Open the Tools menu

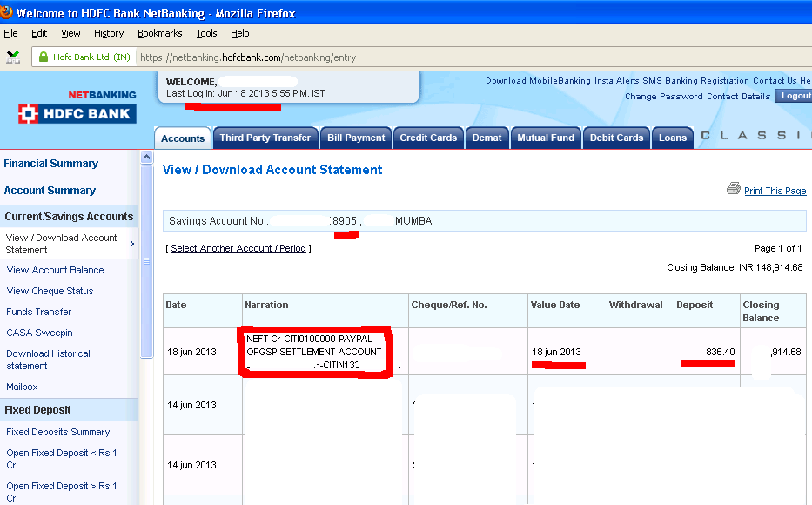pos(206,33)
